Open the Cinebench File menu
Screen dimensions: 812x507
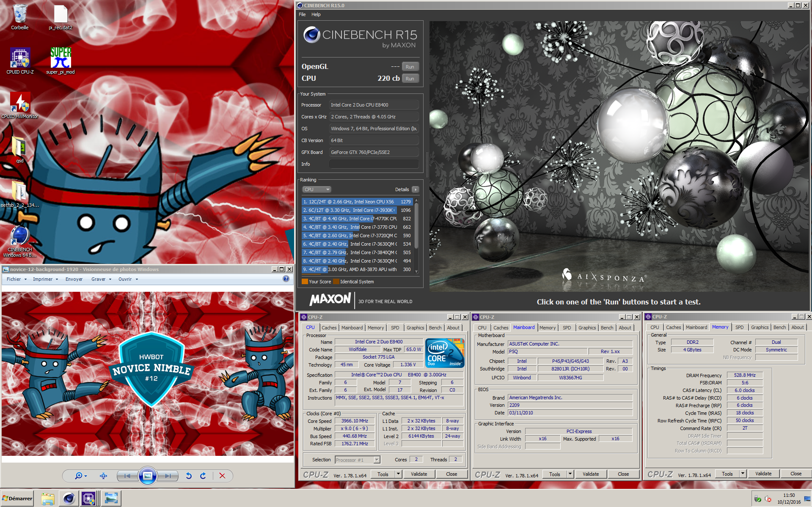[302, 14]
